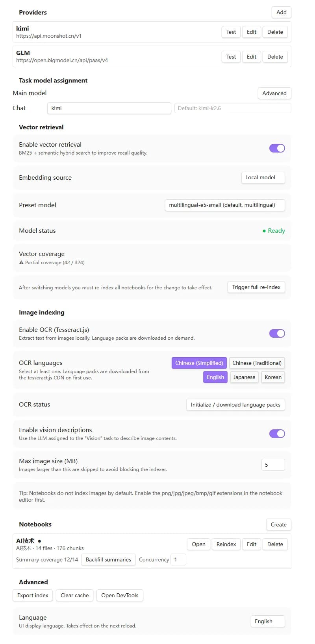Disable the Enable OCR (Tesseract.js) switch
The height and width of the screenshot is (644, 315).
(277, 333)
